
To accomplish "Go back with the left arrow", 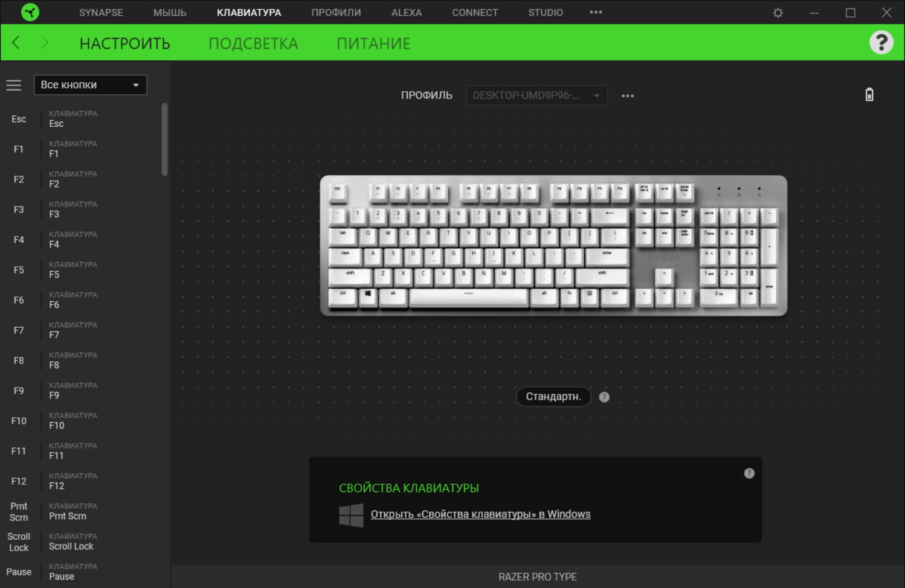I will [16, 42].
